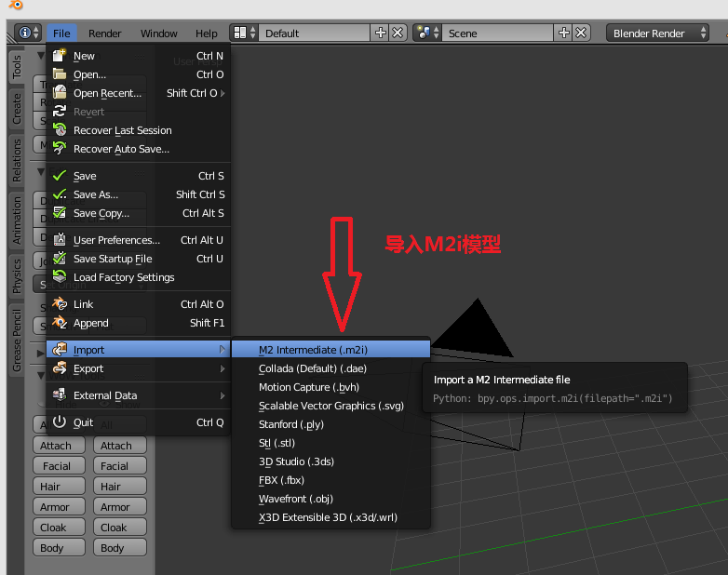Image resolution: width=728 pixels, height=575 pixels.
Task: Click the Info editor type icon
Action: click(28, 33)
